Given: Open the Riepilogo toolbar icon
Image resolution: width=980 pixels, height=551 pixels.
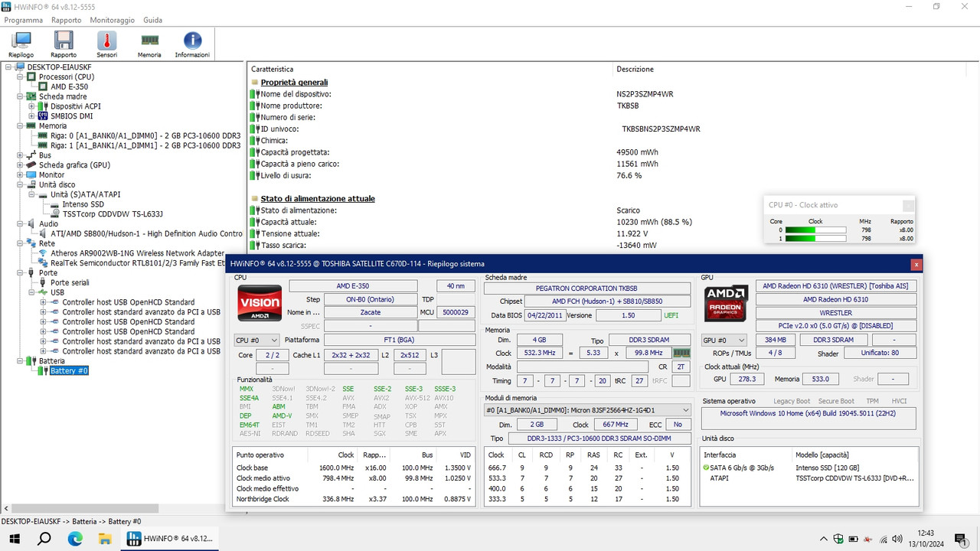Looking at the screenshot, I should point(21,44).
